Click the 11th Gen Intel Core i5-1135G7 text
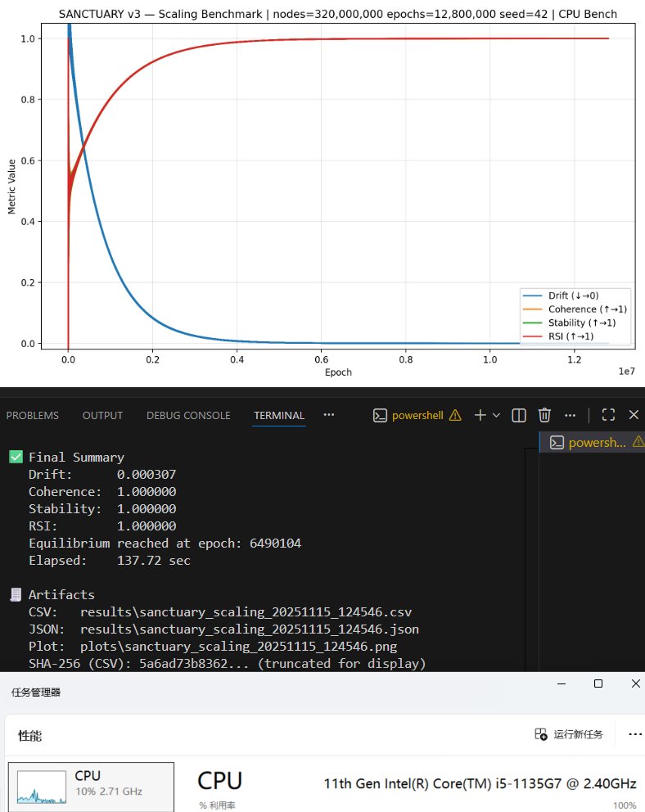This screenshot has height=812, width=645. pos(480,784)
